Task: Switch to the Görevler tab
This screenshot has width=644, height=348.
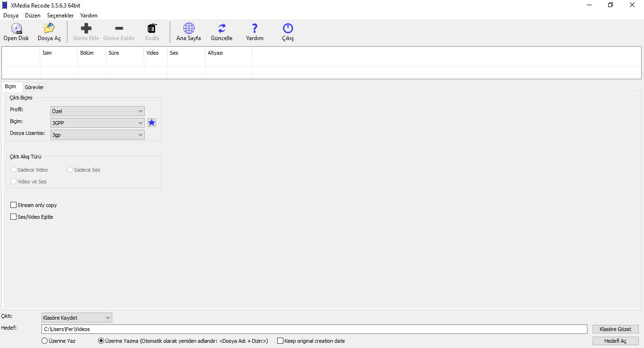Action: (34, 87)
